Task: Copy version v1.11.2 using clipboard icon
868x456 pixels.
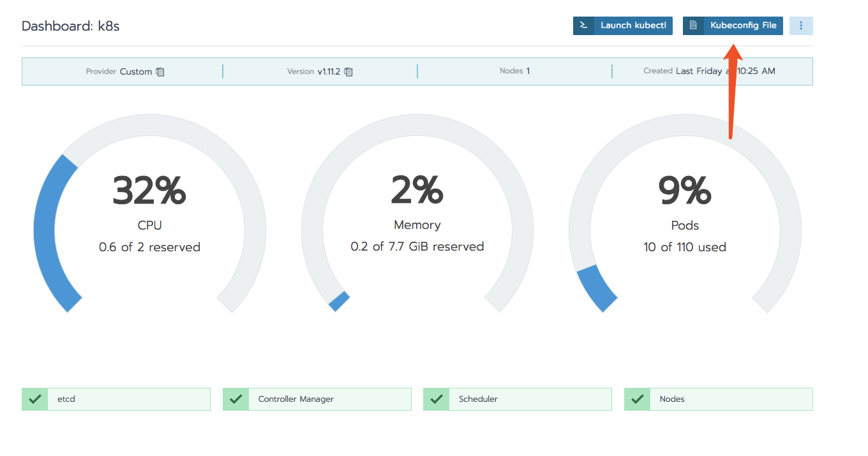Action: [348, 71]
